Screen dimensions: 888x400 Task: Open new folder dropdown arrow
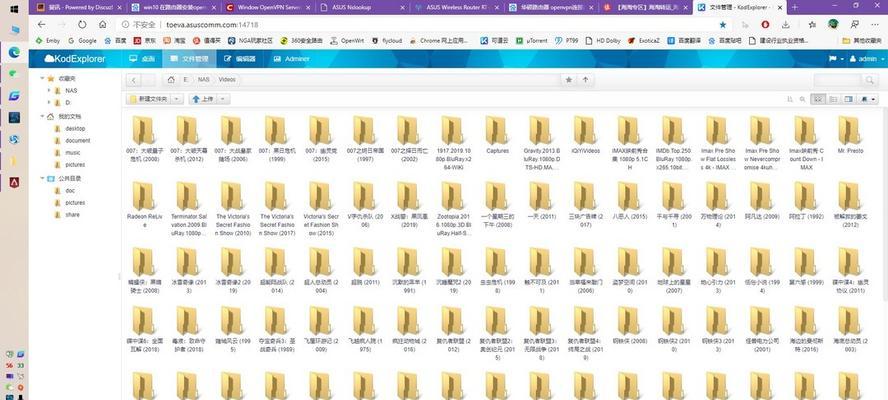point(177,99)
